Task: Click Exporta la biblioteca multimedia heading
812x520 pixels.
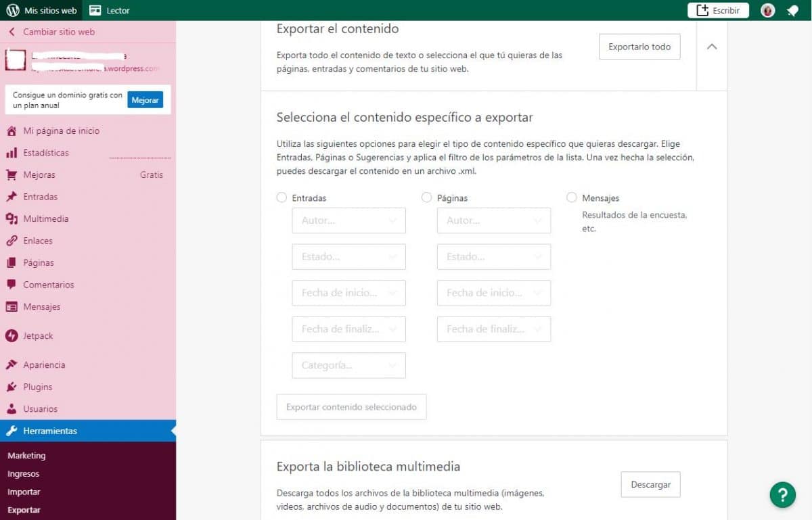Action: tap(368, 467)
